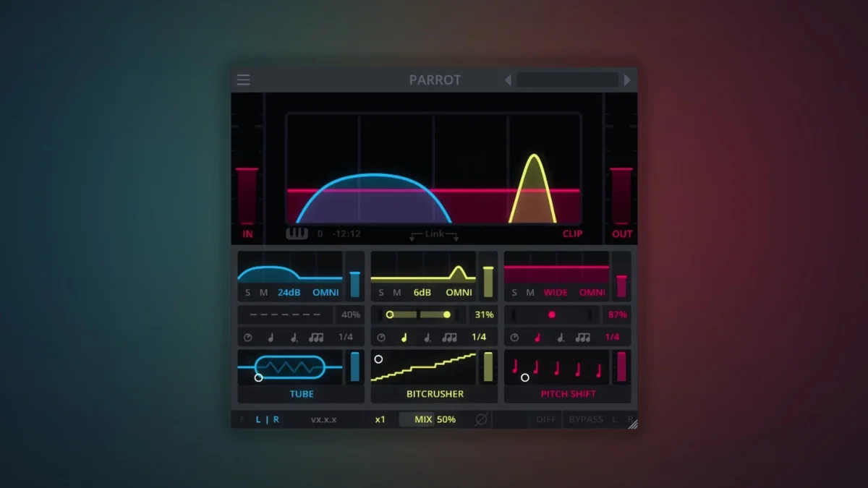Open the yellow band 1/4 rate value
Viewport: 868px width, 488px height.
pos(479,338)
